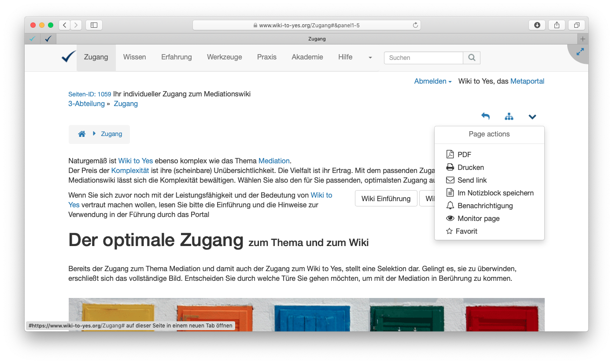Expand the Abmelden dropdown
The width and height of the screenshot is (613, 364).
432,81
